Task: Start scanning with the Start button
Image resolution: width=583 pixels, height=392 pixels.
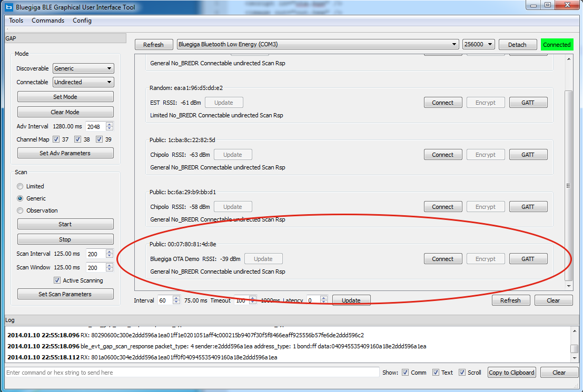Action: pyautogui.click(x=65, y=224)
